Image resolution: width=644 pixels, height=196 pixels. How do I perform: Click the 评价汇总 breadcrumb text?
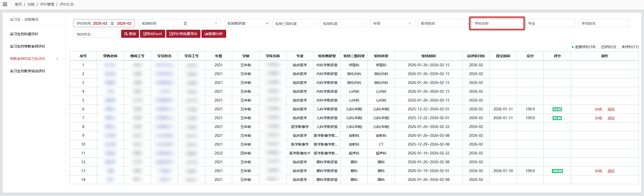67,4
